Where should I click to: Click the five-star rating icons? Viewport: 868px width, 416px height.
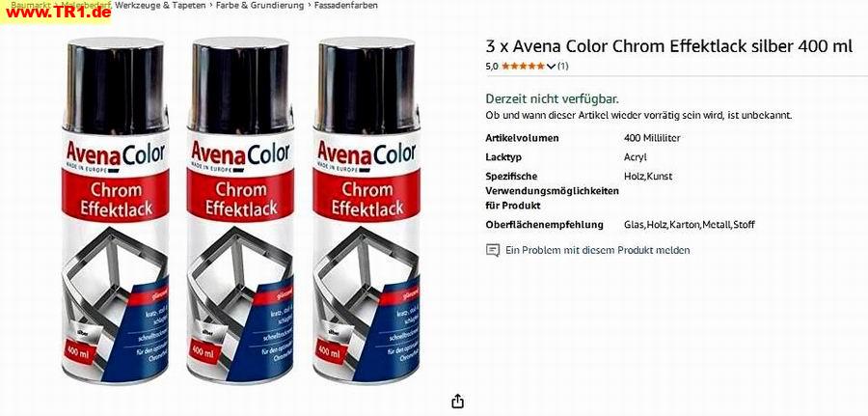point(523,66)
